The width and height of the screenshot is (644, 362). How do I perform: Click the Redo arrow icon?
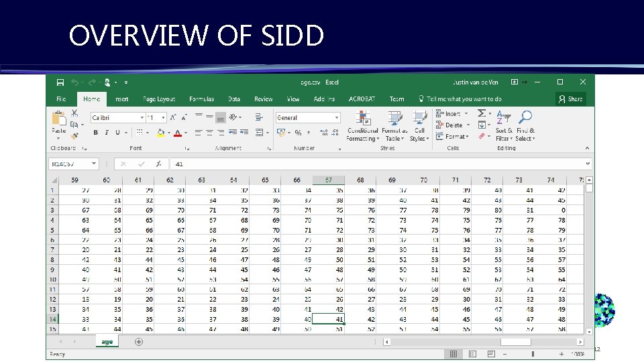coord(92,82)
